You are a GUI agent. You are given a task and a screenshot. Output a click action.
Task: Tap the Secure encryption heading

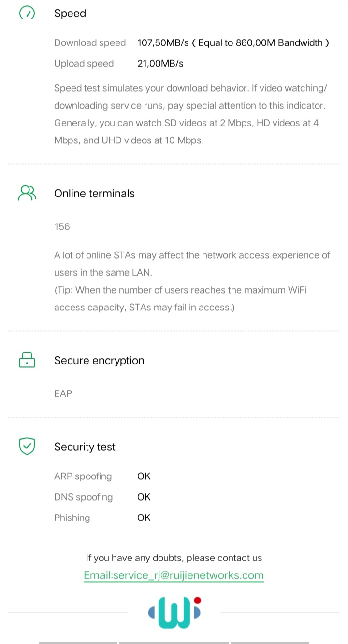point(99,361)
